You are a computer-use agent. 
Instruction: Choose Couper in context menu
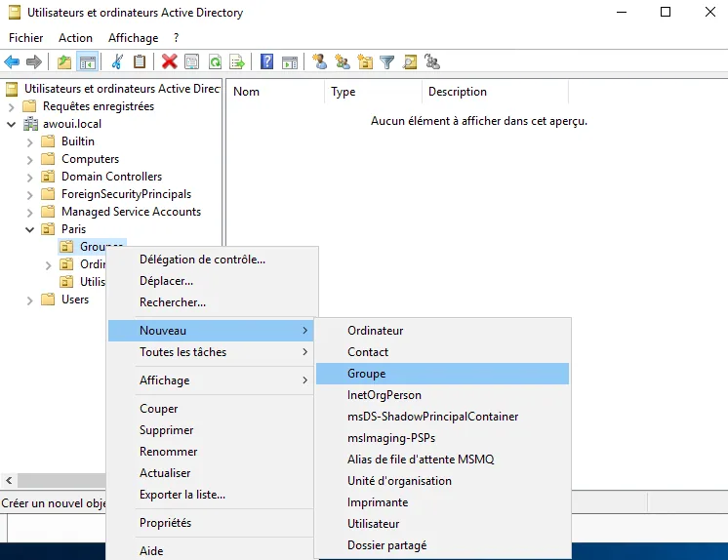click(x=212, y=409)
